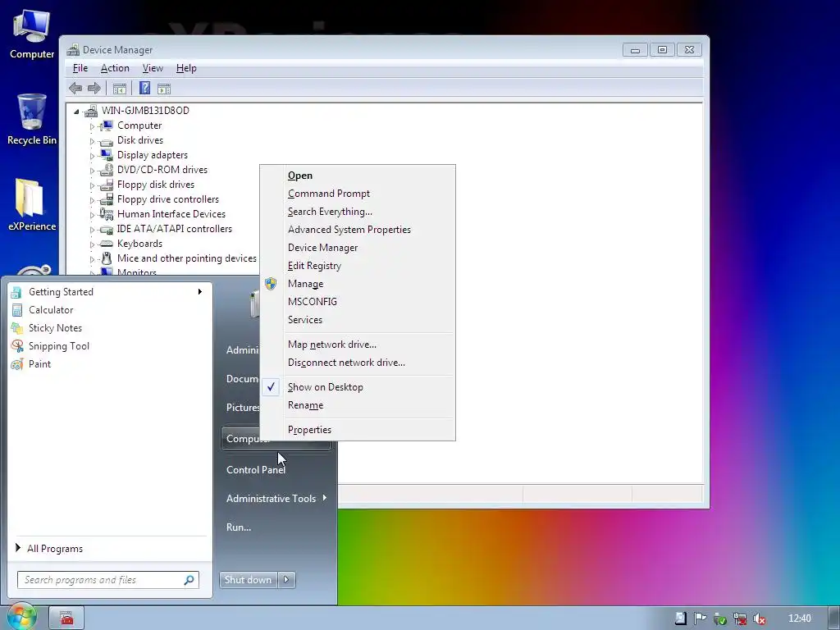Click the Back arrow in Device Manager toolbar
The height and width of the screenshot is (630, 840).
coord(75,89)
